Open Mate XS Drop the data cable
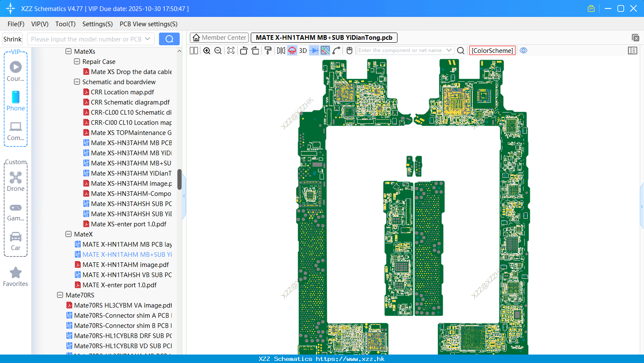This screenshot has height=363, width=644. [131, 71]
